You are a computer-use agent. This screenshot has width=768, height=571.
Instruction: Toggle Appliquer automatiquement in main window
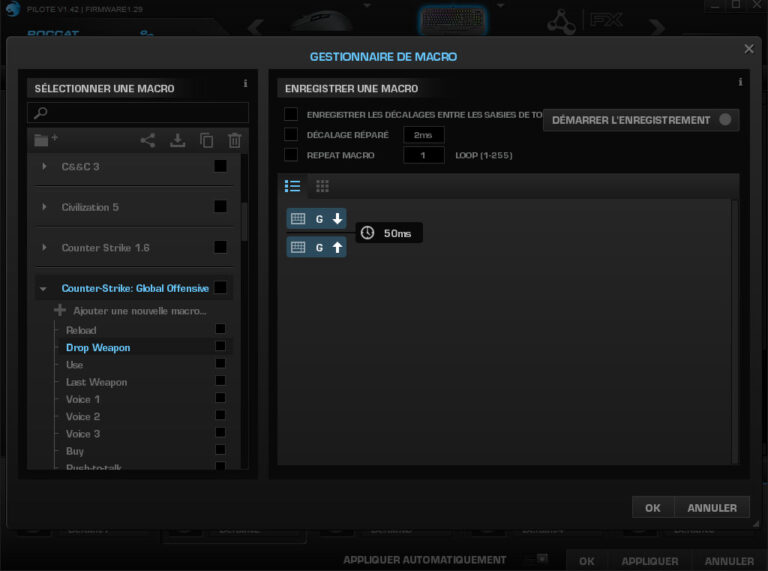pos(540,559)
